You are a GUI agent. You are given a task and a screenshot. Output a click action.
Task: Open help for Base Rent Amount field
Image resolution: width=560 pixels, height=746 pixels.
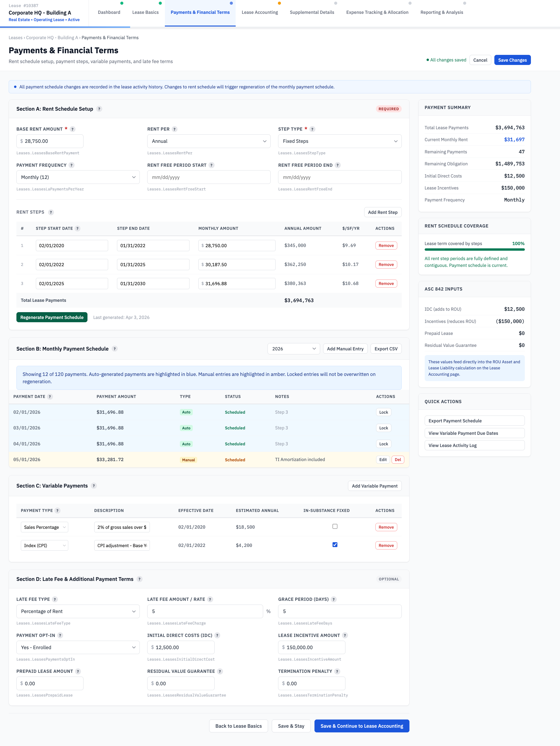click(72, 129)
